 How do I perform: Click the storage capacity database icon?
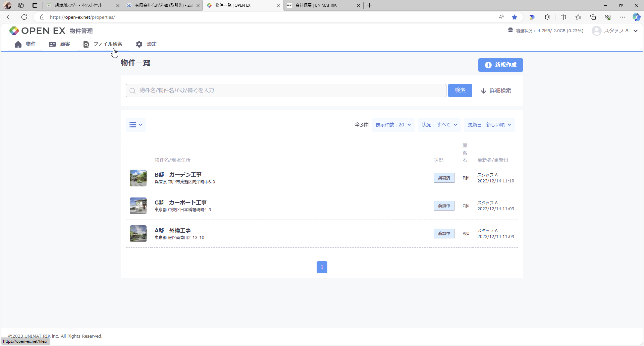point(510,30)
